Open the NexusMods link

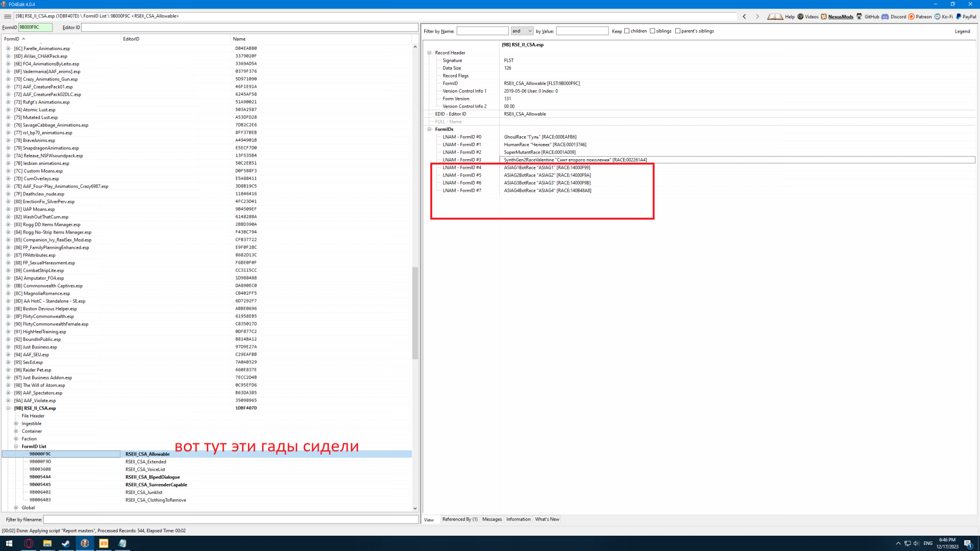tap(840, 16)
